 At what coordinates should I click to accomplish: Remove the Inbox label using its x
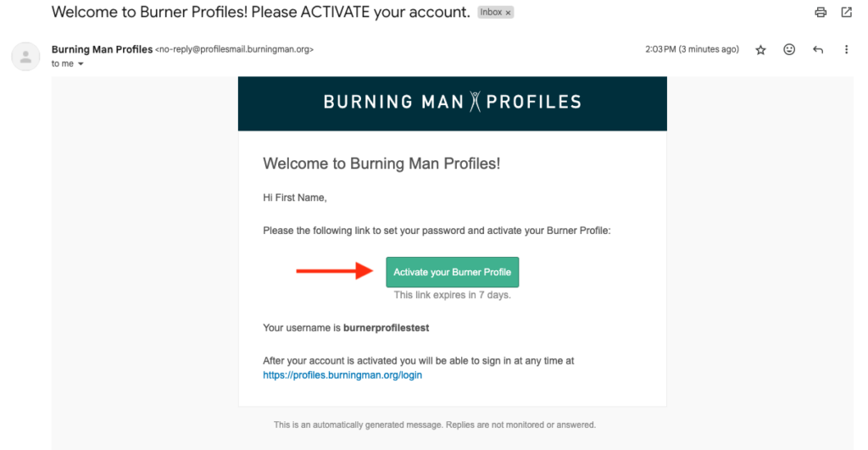(x=508, y=12)
